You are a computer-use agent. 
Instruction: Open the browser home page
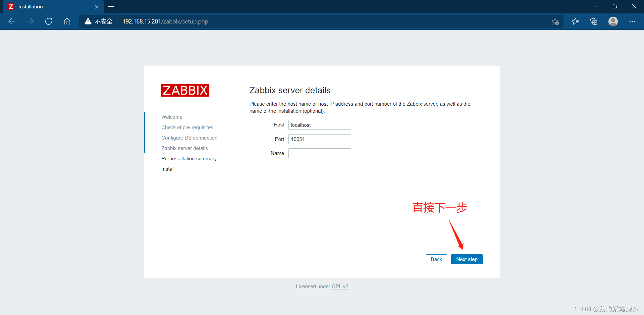(x=67, y=21)
